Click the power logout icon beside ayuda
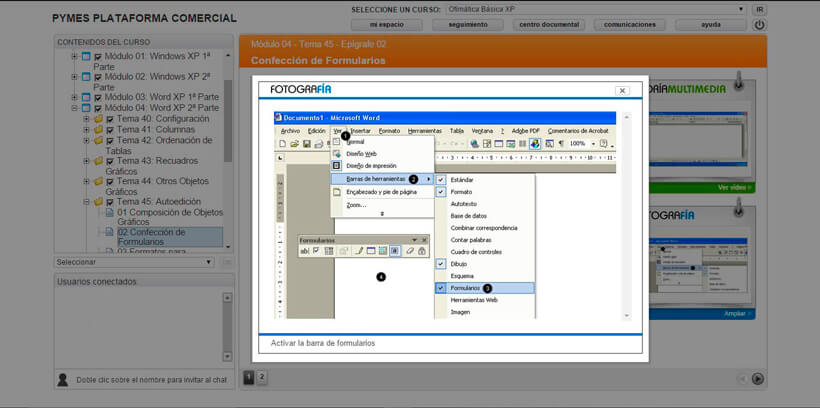Viewport: 820px width, 408px height. coord(758,25)
